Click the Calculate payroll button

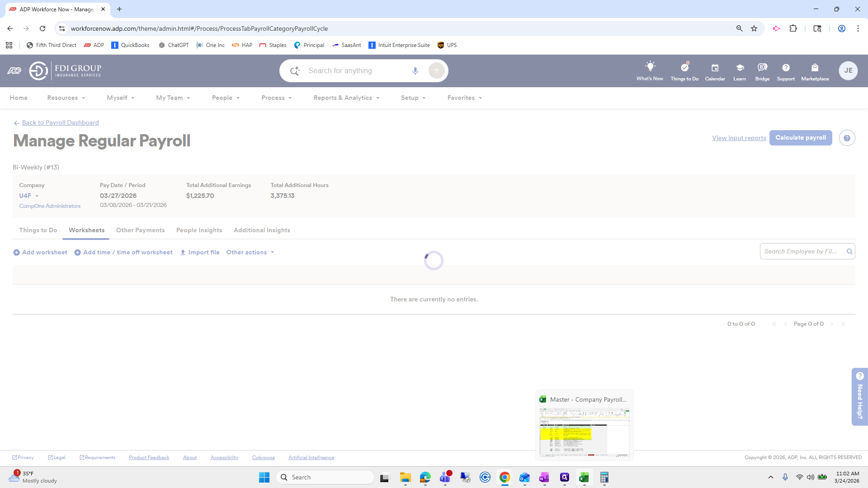pyautogui.click(x=800, y=138)
